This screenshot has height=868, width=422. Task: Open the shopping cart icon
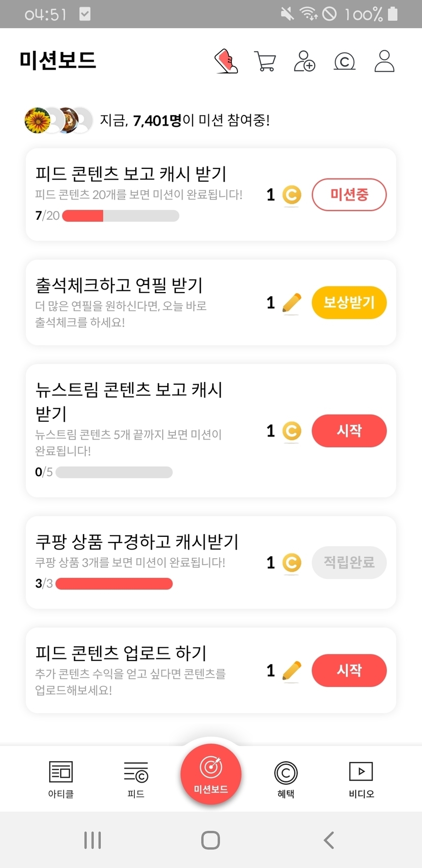coord(265,62)
